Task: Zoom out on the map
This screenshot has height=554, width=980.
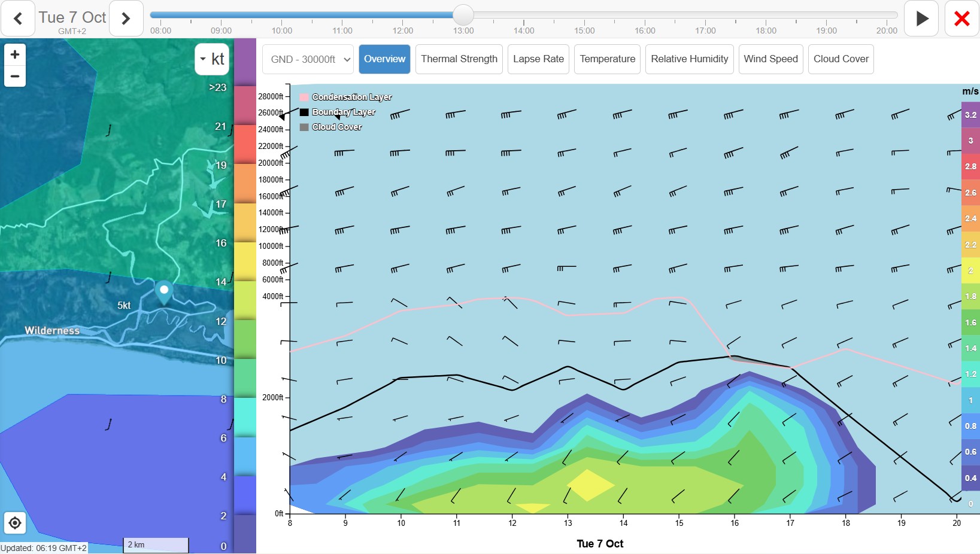Action: click(15, 77)
